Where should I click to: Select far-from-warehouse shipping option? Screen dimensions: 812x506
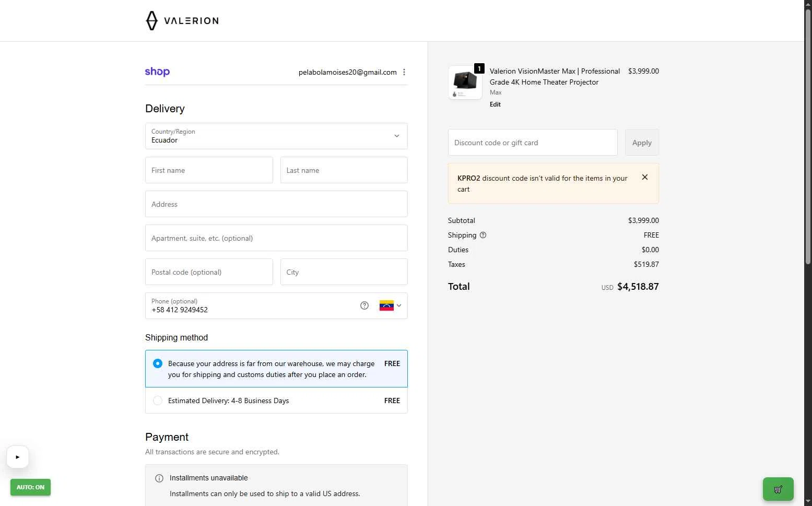(x=276, y=369)
